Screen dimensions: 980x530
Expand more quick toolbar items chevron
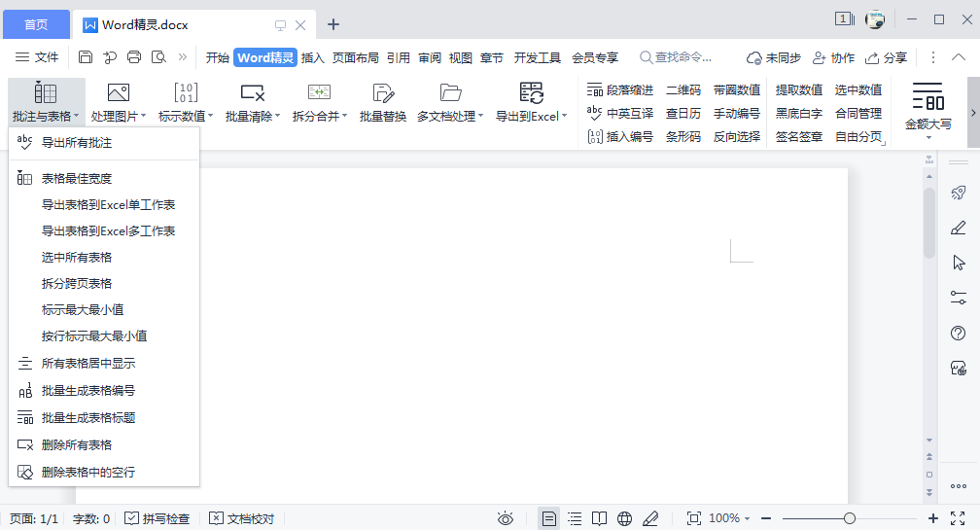click(x=183, y=57)
